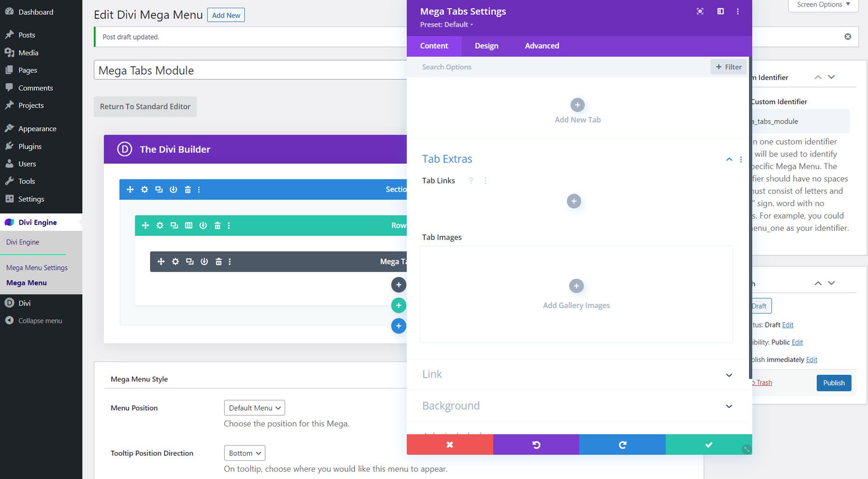
Task: Go to Mega Menu Settings
Action: (x=37, y=267)
